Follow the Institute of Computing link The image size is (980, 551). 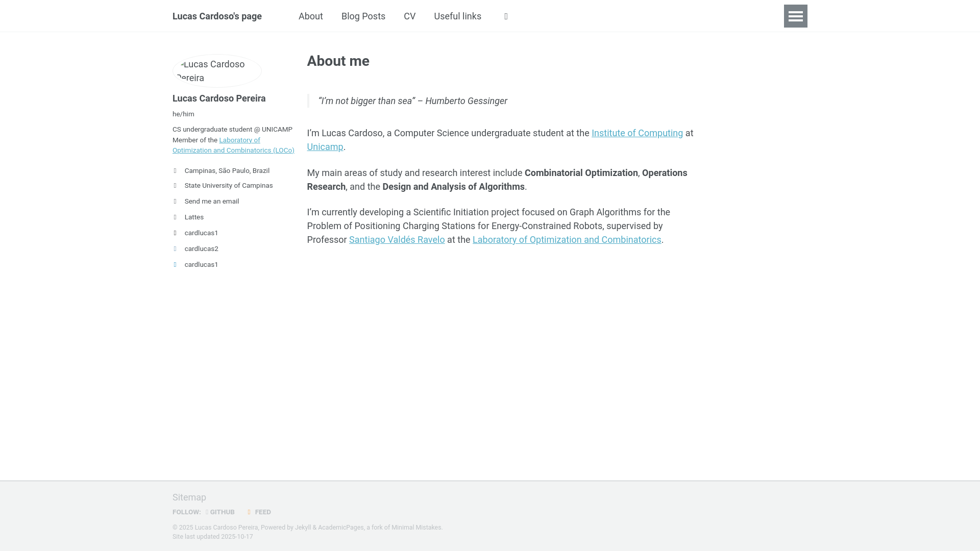(637, 133)
